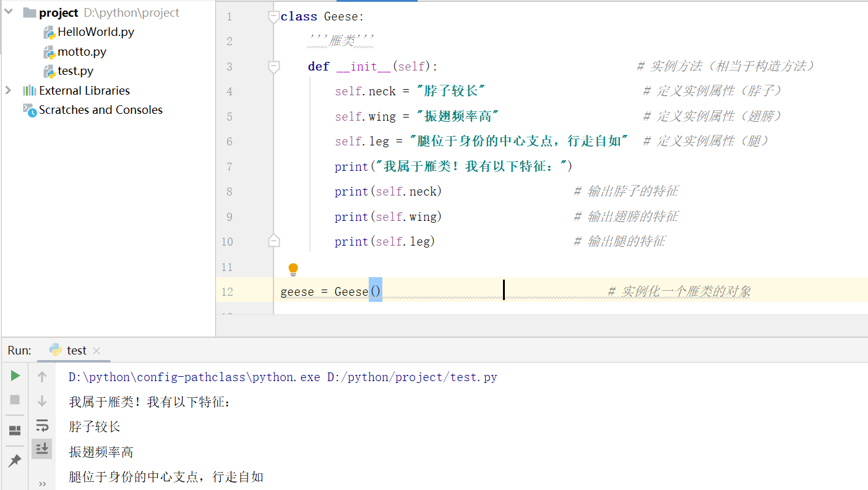Jump up the stack trace with up arrow
868x490 pixels.
click(42, 376)
